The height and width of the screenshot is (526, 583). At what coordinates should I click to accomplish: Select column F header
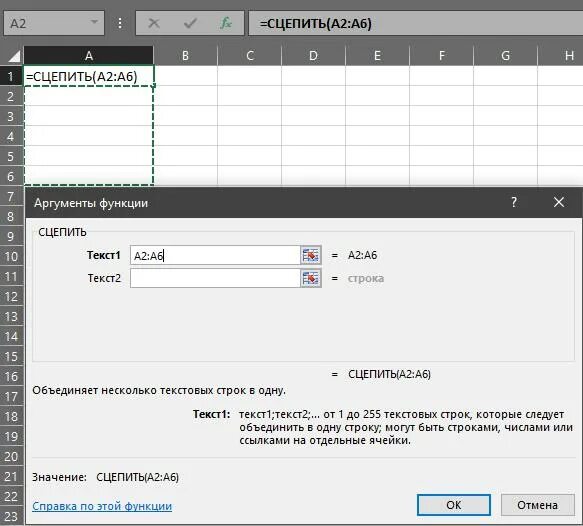[441, 56]
